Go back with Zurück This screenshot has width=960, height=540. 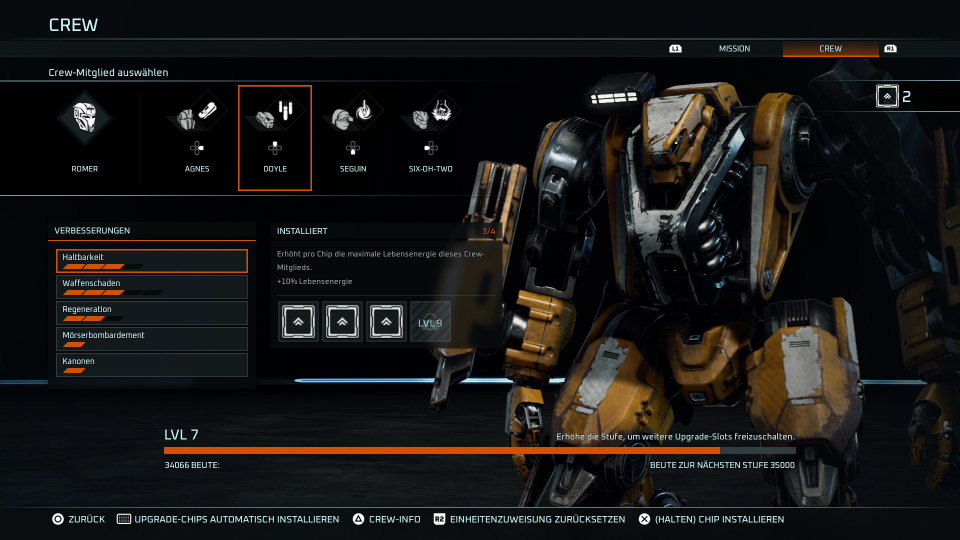point(86,519)
